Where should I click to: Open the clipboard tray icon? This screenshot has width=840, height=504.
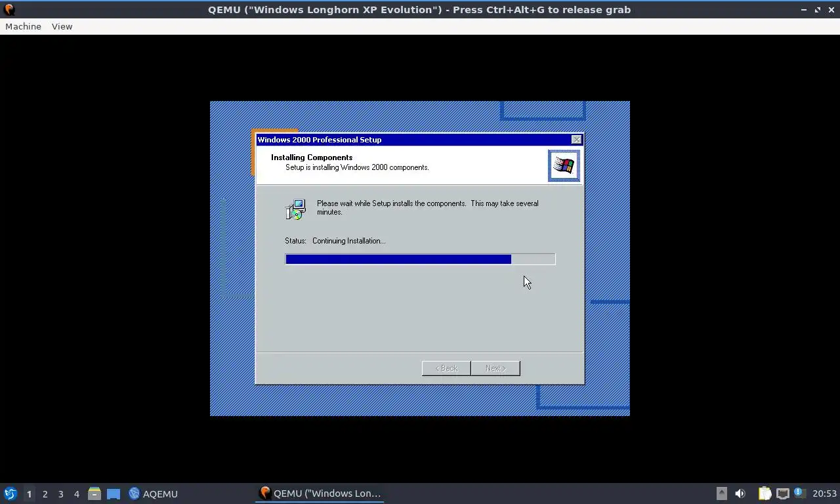point(765,493)
